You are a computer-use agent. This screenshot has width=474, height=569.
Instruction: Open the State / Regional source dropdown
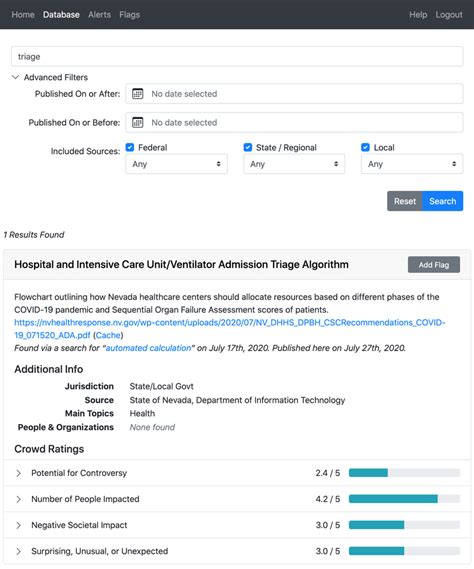click(x=294, y=164)
